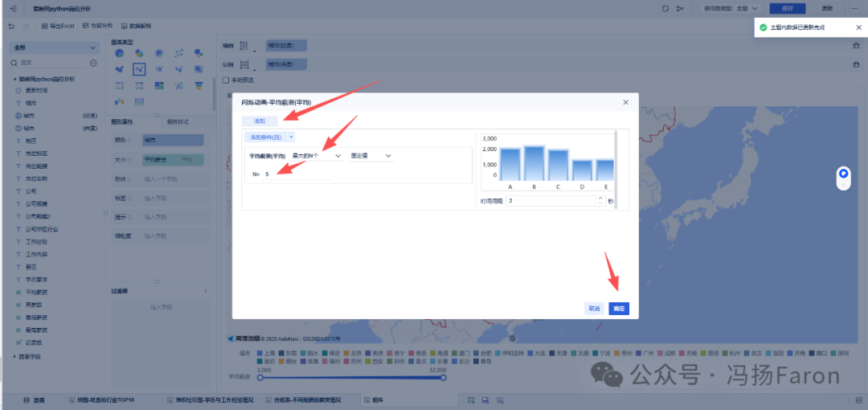Image resolution: width=868 pixels, height=410 pixels.
Task: Select the treemap chart type icon
Action: click(159, 85)
